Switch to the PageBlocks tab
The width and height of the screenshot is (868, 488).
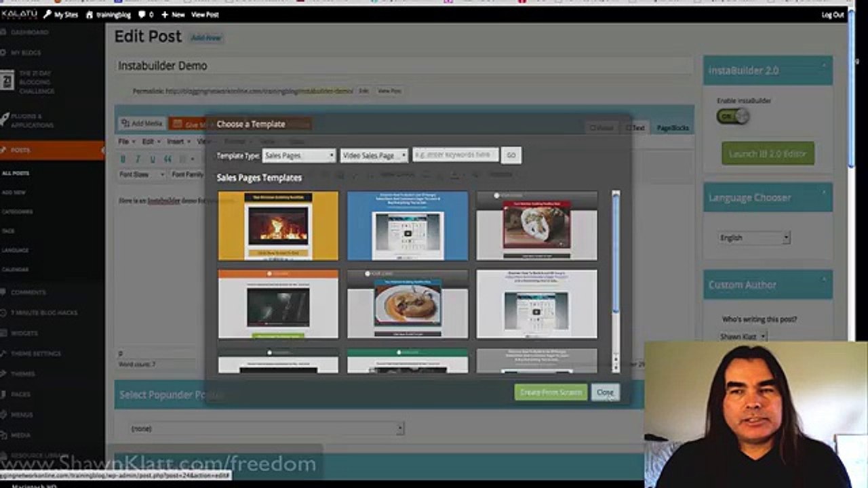pos(673,127)
